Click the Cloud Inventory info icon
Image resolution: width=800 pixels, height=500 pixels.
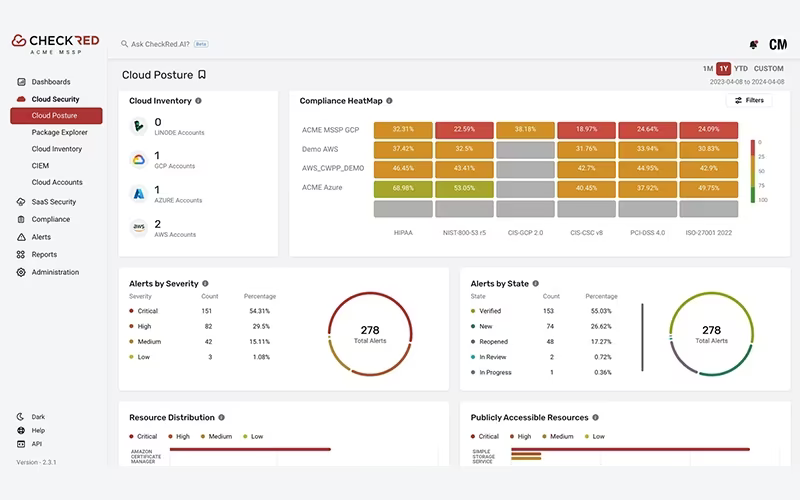coord(198,101)
